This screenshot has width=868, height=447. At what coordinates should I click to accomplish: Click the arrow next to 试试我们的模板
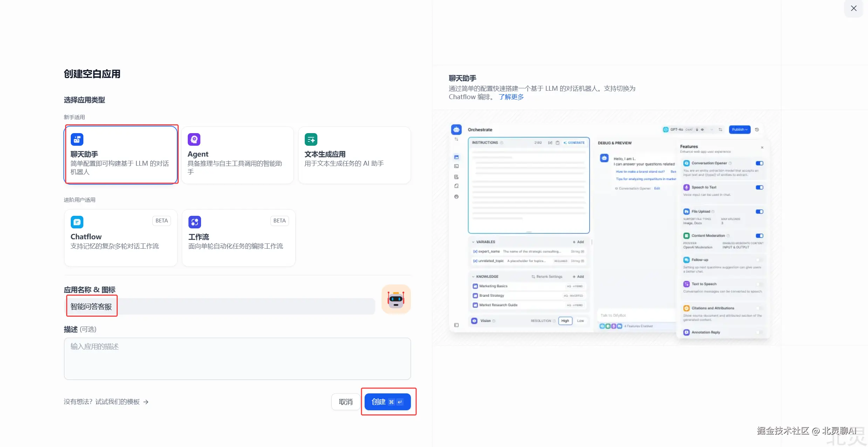[146, 402]
